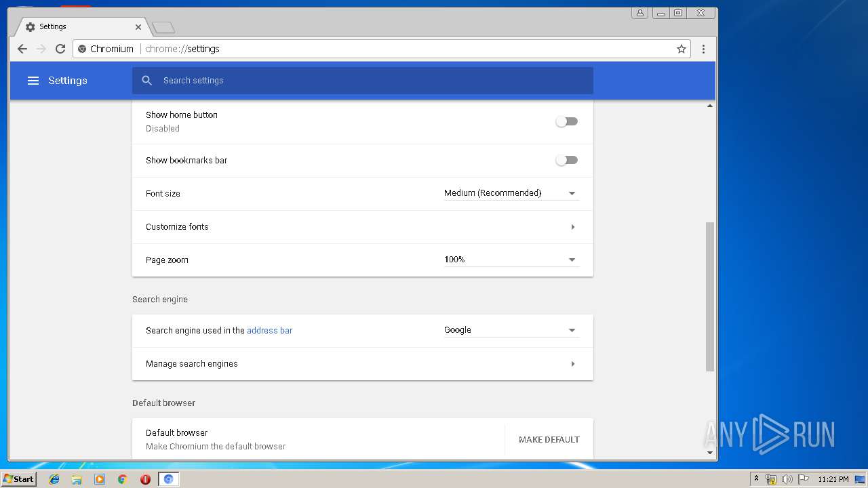The width and height of the screenshot is (868, 488).
Task: Open the Page zoom dropdown
Action: coord(511,260)
